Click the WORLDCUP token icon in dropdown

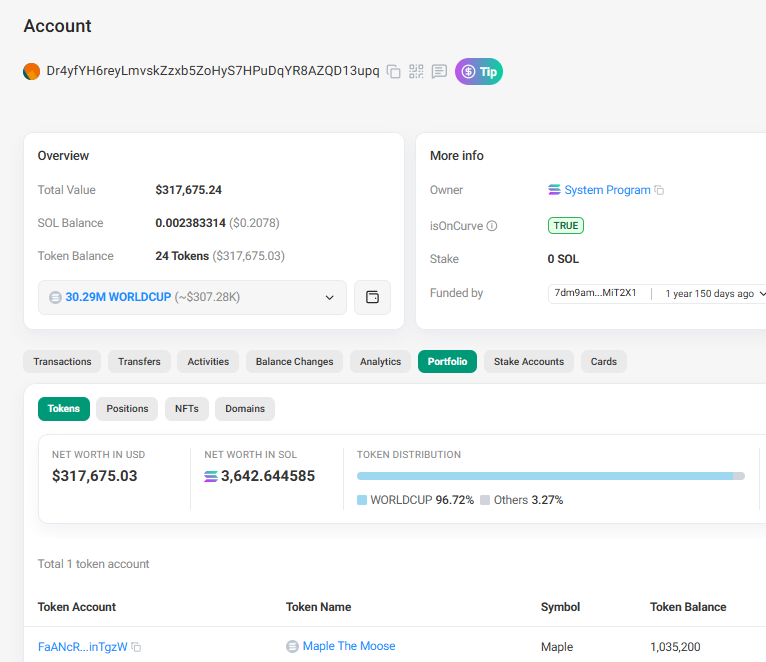click(55, 297)
